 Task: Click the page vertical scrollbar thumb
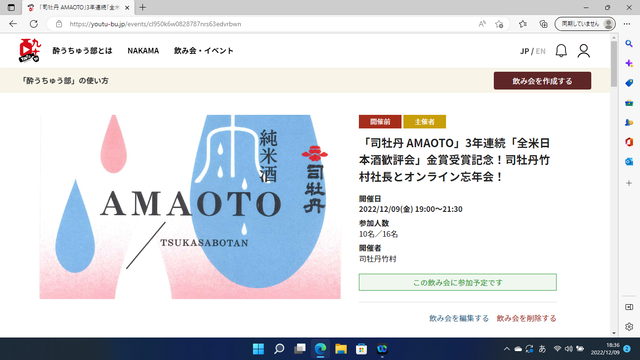click(x=613, y=64)
